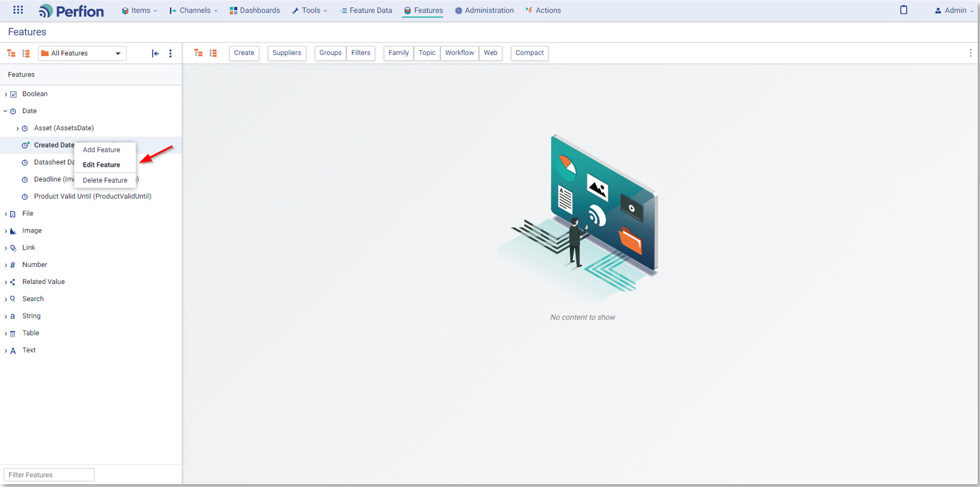Open main toolbar overflow menu
Screen dimensions: 980x487
click(970, 53)
